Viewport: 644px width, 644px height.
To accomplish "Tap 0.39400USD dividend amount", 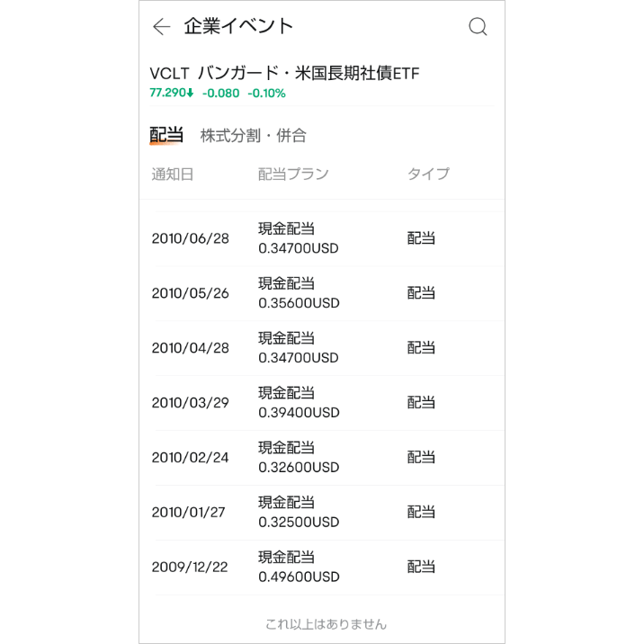I will coord(299,413).
